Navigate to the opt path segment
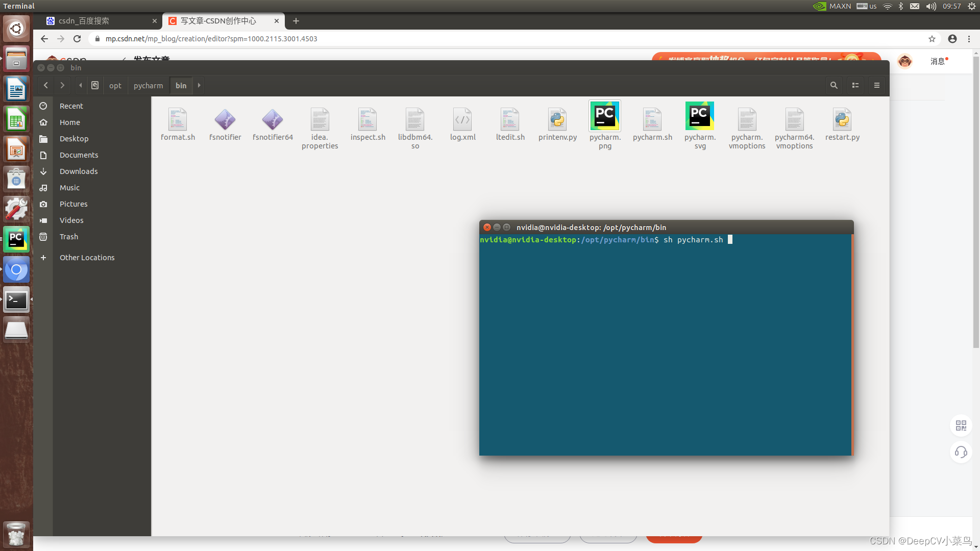The width and height of the screenshot is (980, 551). click(115, 85)
